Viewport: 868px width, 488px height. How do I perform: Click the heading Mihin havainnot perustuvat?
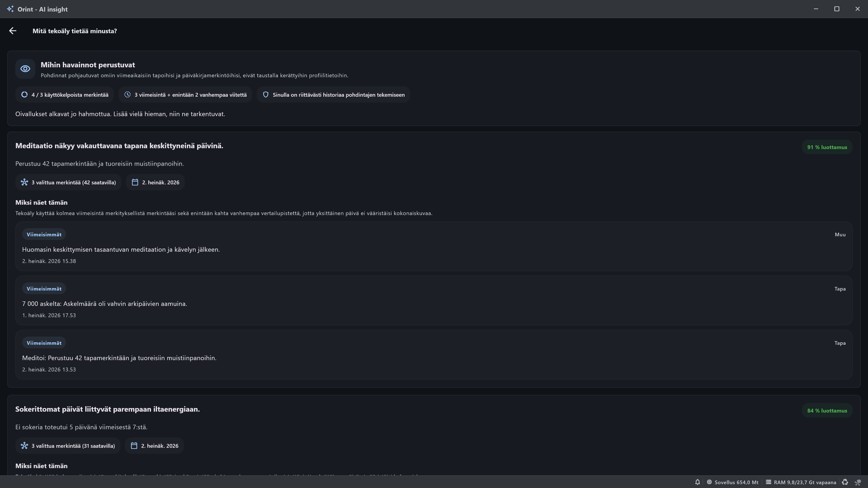click(x=88, y=65)
